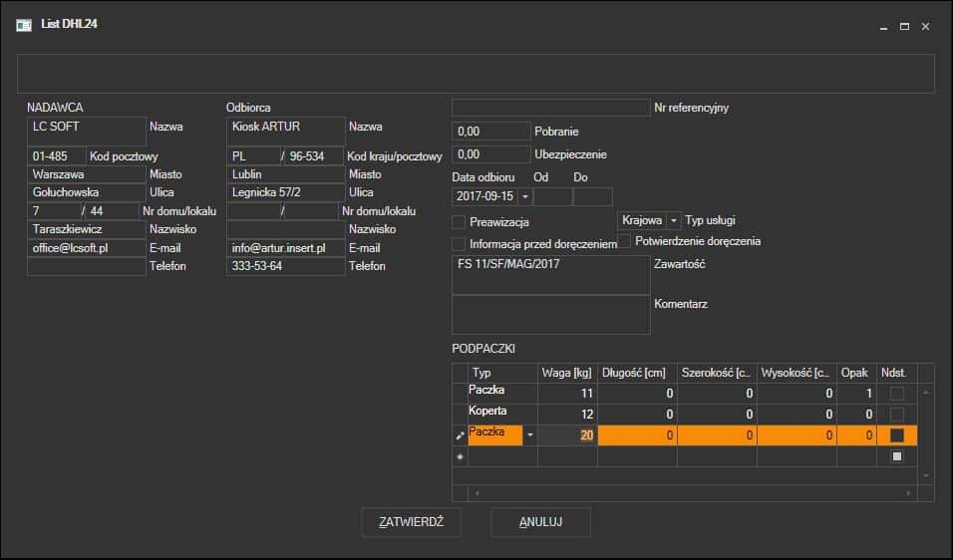Click the empty sender Telefon field
The image size is (953, 560).
(87, 267)
